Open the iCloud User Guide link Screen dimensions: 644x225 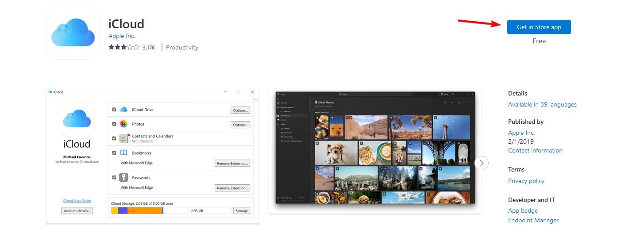(x=77, y=201)
